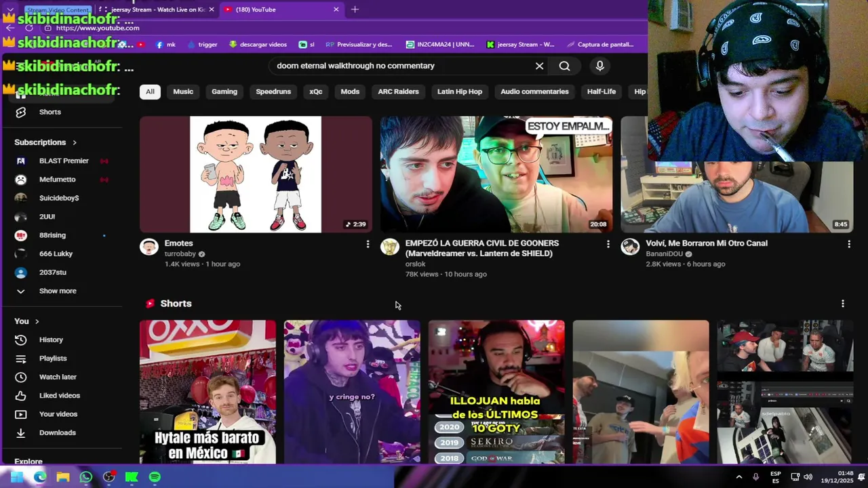The image size is (868, 488).
Task: Open turrobaby channel avatar
Action: (149, 247)
